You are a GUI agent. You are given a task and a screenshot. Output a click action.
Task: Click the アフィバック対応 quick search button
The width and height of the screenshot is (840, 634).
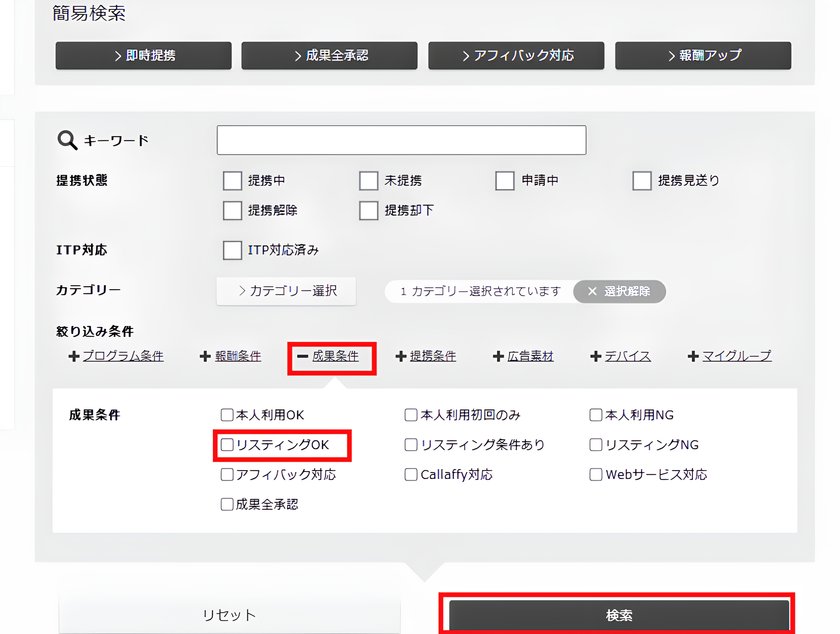point(516,55)
